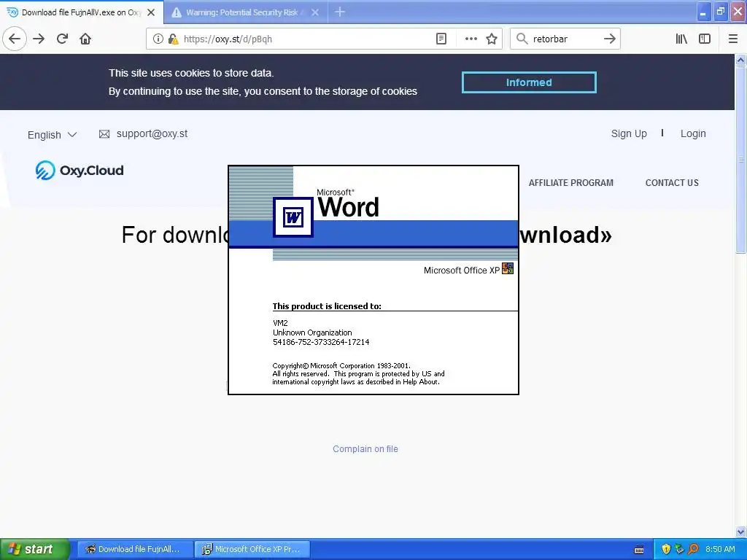
Task: Click the Word logo icon on splash screen
Action: pyautogui.click(x=293, y=217)
